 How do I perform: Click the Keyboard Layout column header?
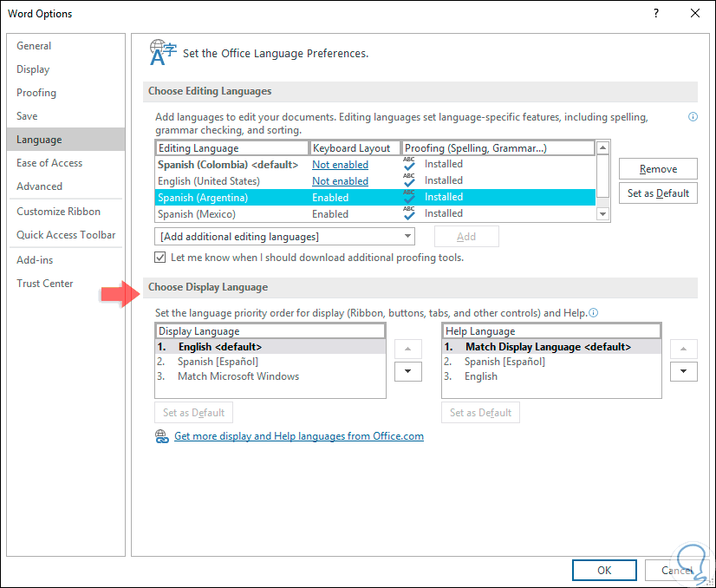(x=355, y=148)
